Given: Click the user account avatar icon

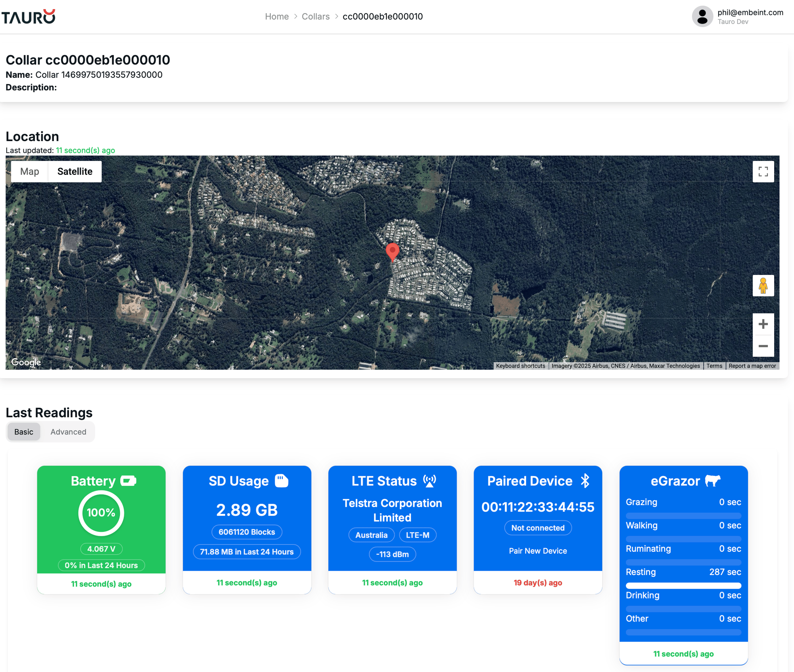Looking at the screenshot, I should [703, 17].
